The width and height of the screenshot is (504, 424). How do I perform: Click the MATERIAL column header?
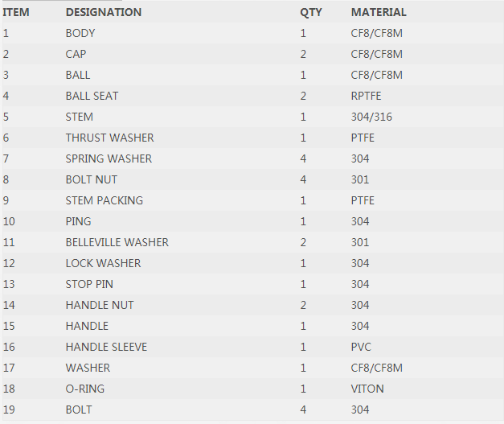click(379, 12)
